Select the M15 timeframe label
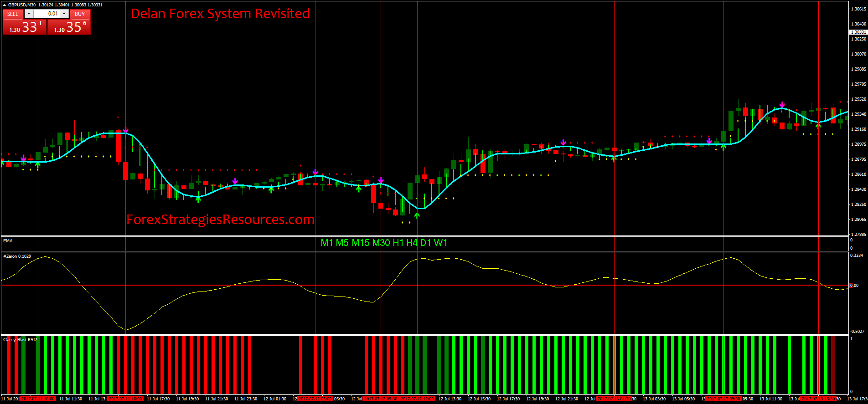The height and width of the screenshot is (404, 868). [361, 243]
